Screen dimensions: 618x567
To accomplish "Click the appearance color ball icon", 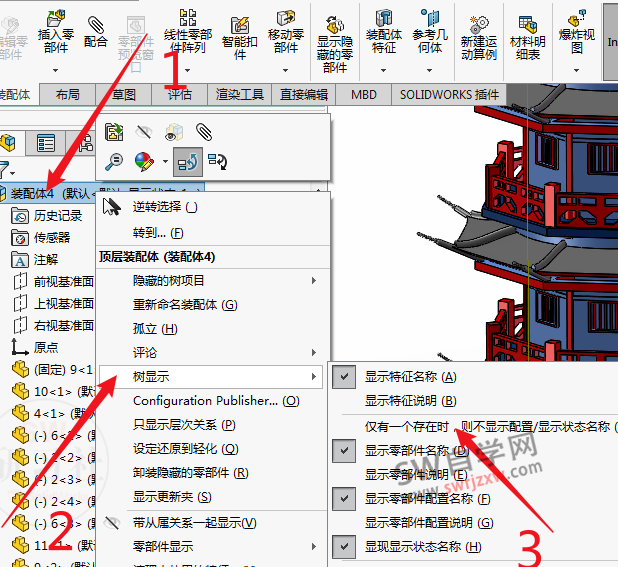I will pos(144,160).
